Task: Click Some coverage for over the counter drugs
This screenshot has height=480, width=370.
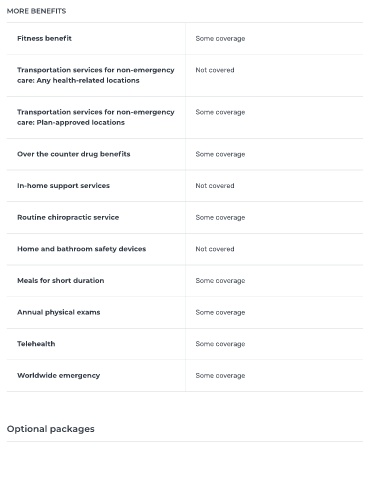Action: point(220,154)
